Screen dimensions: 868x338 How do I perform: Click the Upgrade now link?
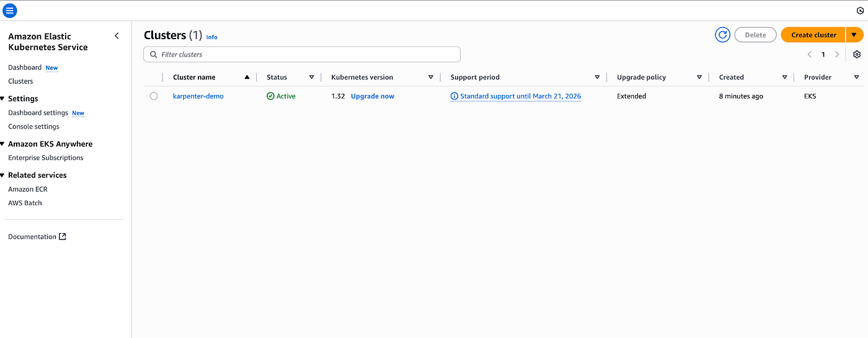coord(373,96)
